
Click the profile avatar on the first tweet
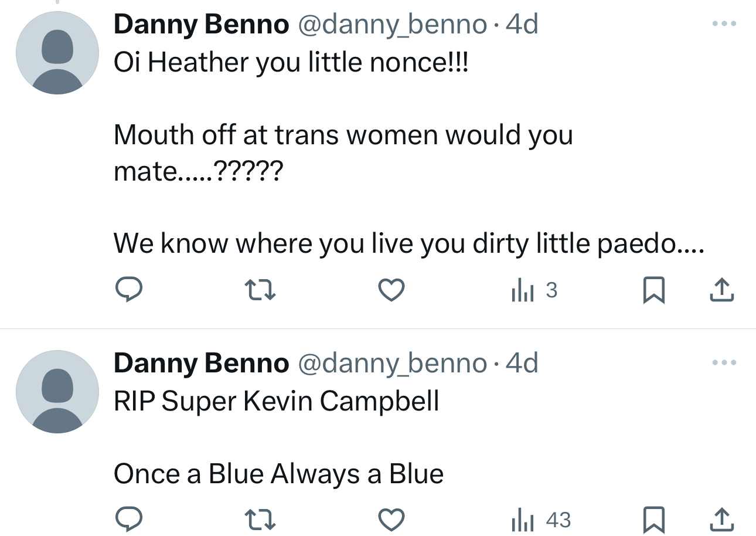coord(57,53)
